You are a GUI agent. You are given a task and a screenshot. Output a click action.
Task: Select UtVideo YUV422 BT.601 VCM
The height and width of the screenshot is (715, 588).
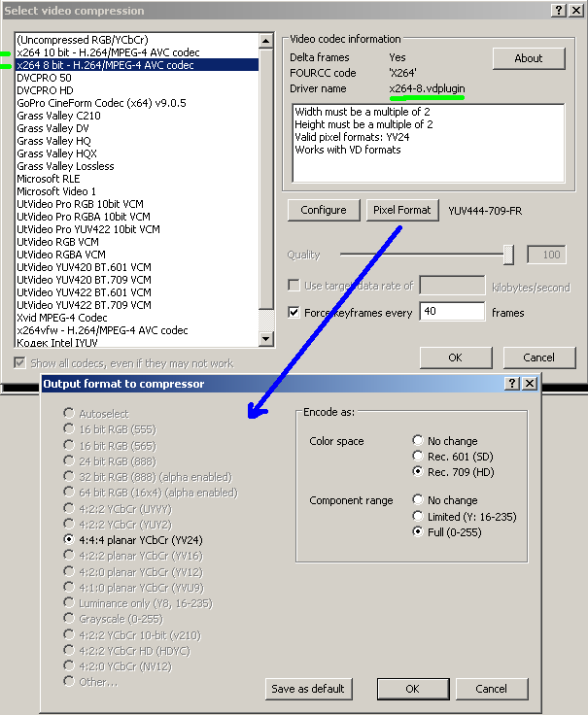pyautogui.click(x=137, y=292)
